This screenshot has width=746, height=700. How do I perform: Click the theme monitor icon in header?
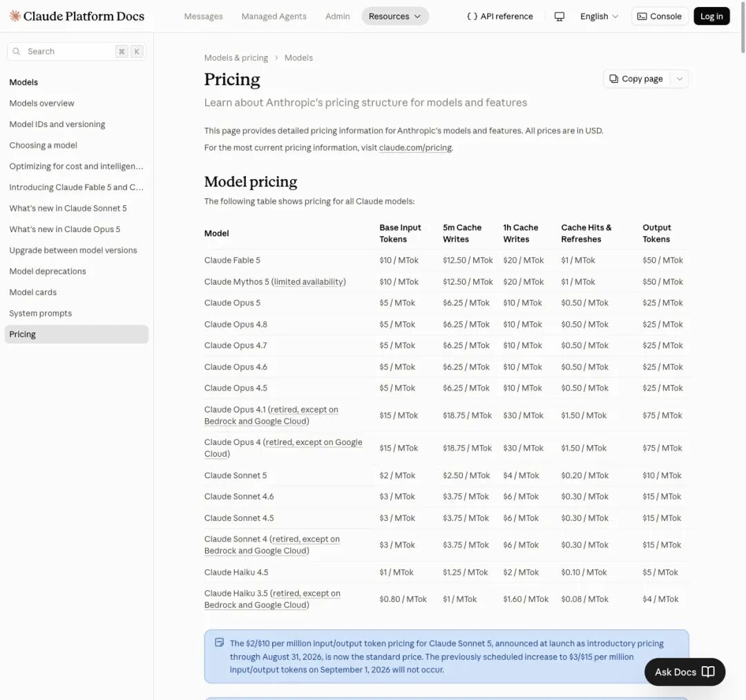[559, 16]
